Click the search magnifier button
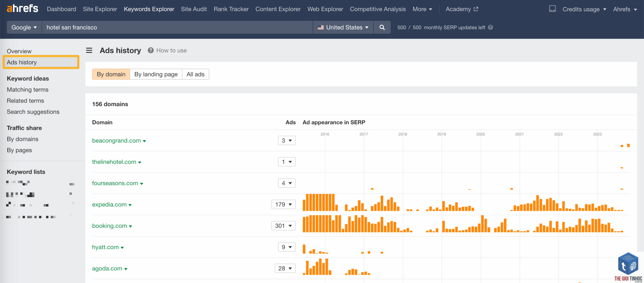Screen dimensions: 644x283 tap(382, 27)
